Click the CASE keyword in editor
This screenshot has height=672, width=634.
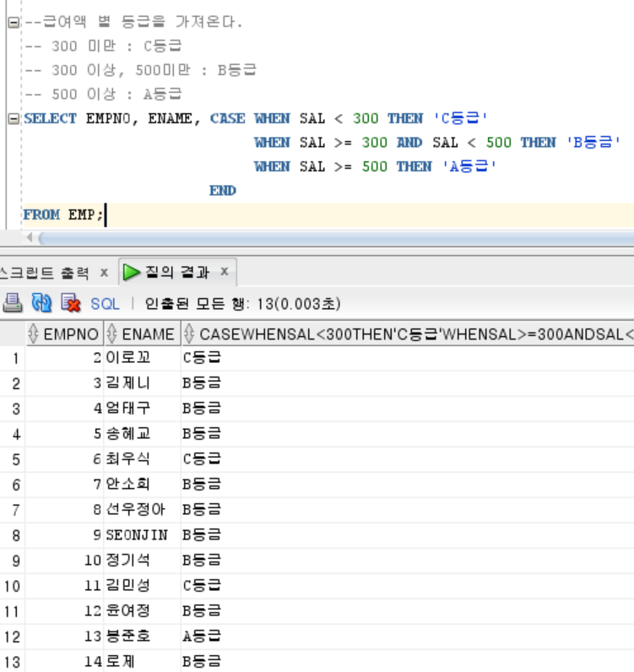point(228,119)
